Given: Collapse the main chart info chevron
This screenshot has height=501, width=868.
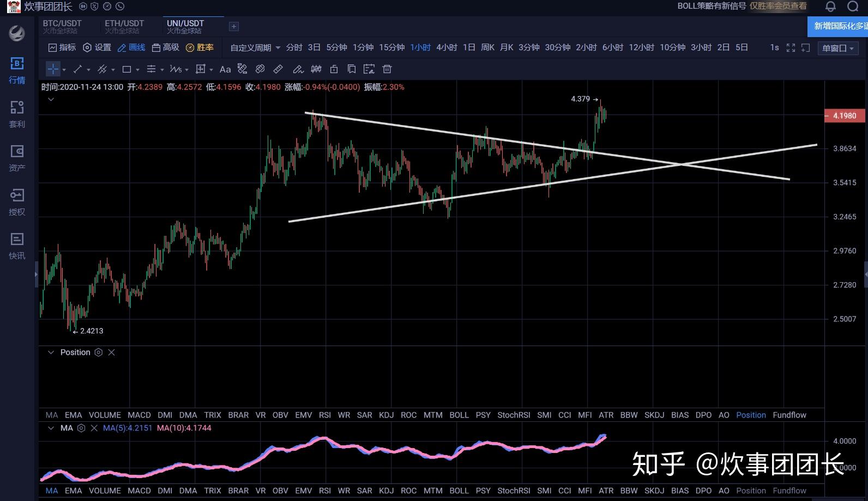Looking at the screenshot, I should click(x=51, y=99).
